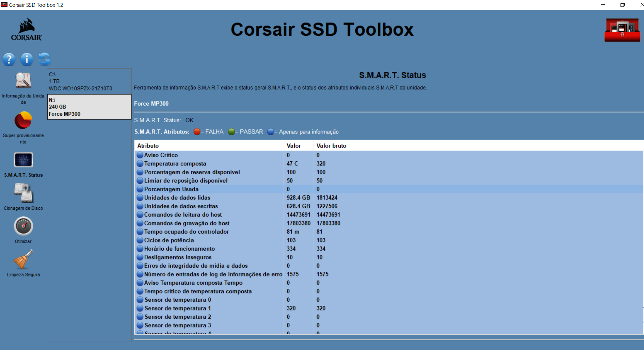Screen dimensions: 644x350
Task: Minimize the Corsair SSD Toolbox window
Action: click(x=603, y=5)
